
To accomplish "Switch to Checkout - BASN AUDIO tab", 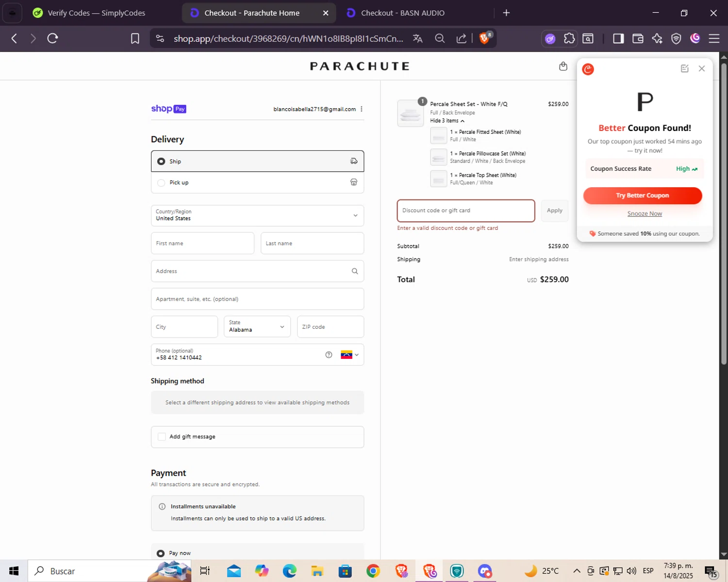I will pos(402,13).
